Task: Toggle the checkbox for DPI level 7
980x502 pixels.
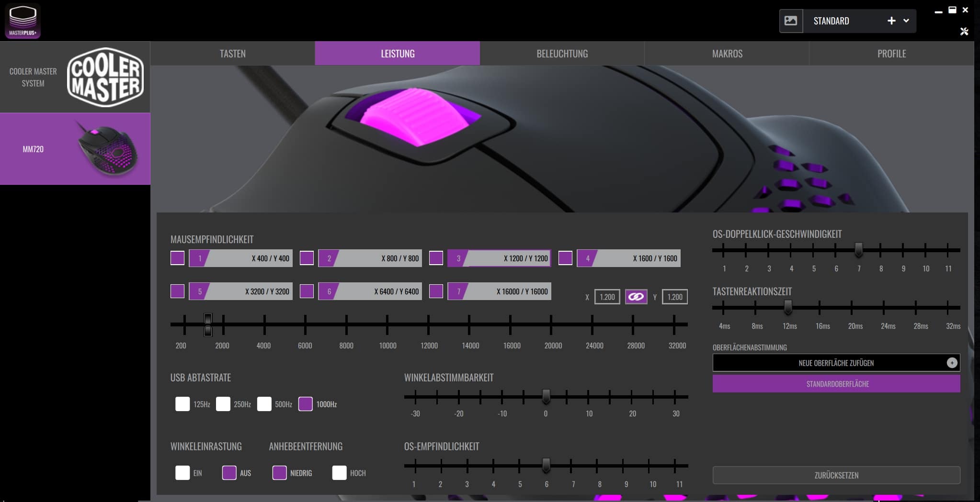Action: pyautogui.click(x=436, y=291)
